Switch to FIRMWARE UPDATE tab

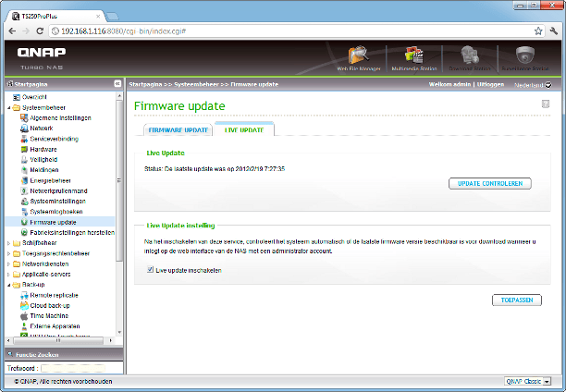pyautogui.click(x=178, y=130)
